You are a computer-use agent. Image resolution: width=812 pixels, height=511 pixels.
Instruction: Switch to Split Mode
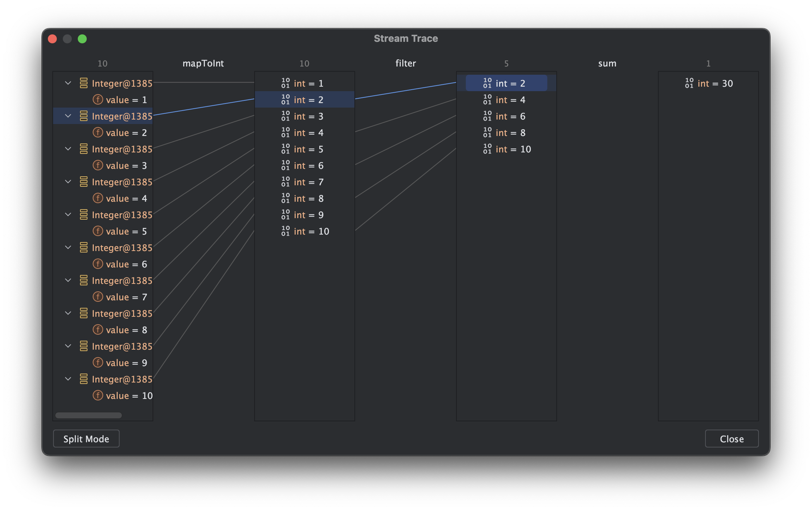click(86, 439)
